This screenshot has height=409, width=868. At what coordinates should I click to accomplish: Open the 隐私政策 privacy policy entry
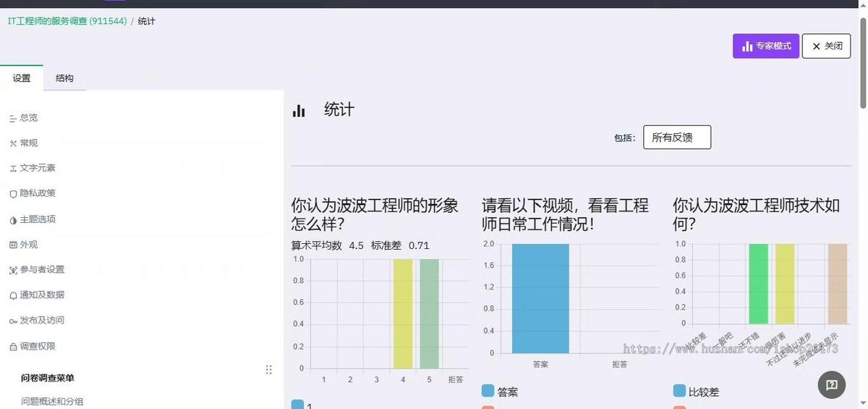tap(33, 193)
